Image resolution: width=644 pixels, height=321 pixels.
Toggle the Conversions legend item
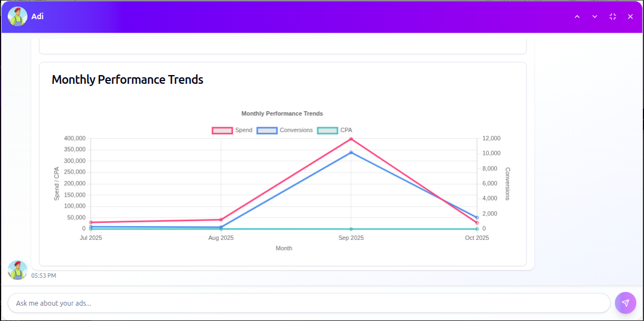285,130
